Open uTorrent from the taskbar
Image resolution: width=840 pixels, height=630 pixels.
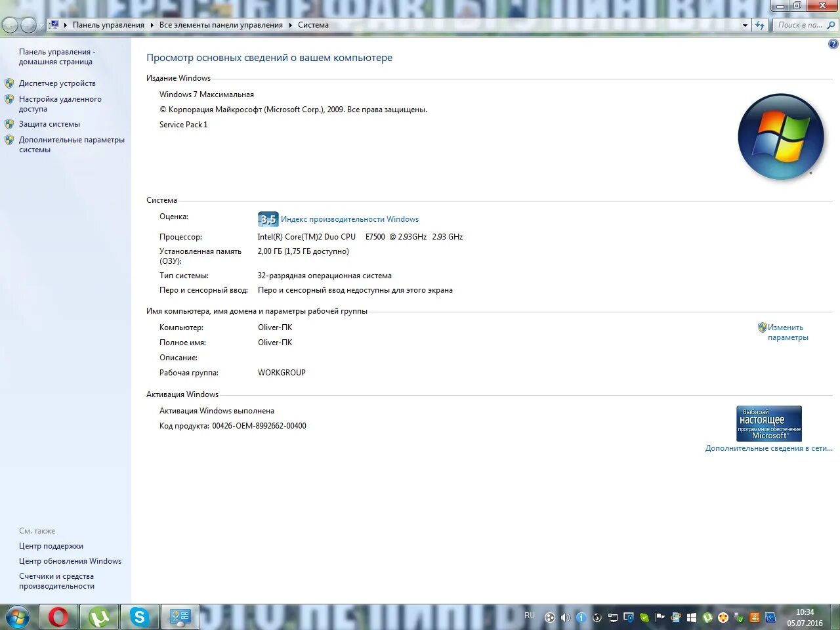click(99, 618)
